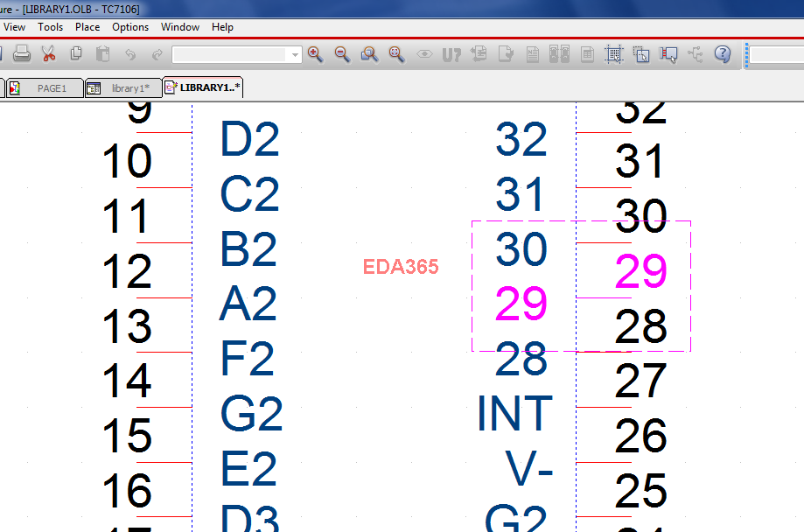Expand the toolbar combo box dropdown arrow
Screen dimensions: 804x532
click(294, 54)
